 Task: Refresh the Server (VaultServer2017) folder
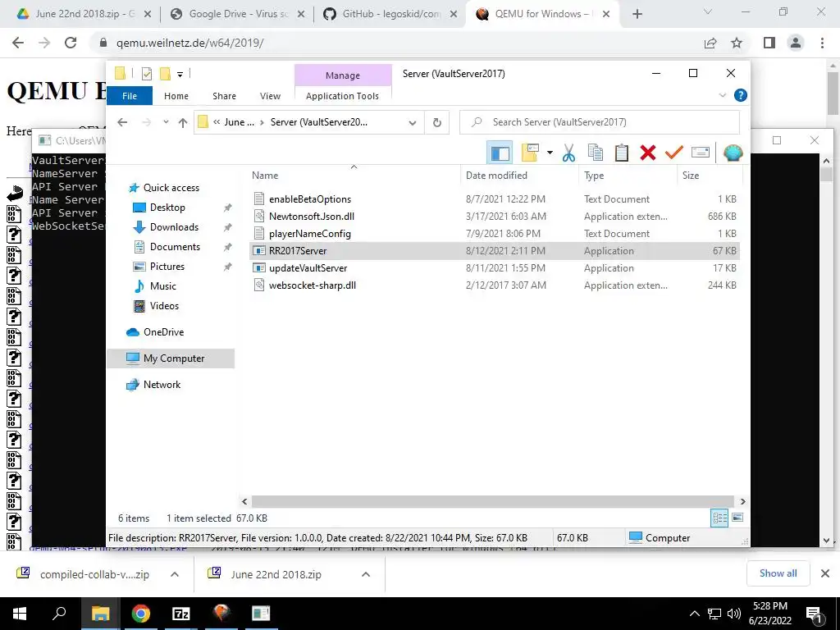click(x=437, y=123)
